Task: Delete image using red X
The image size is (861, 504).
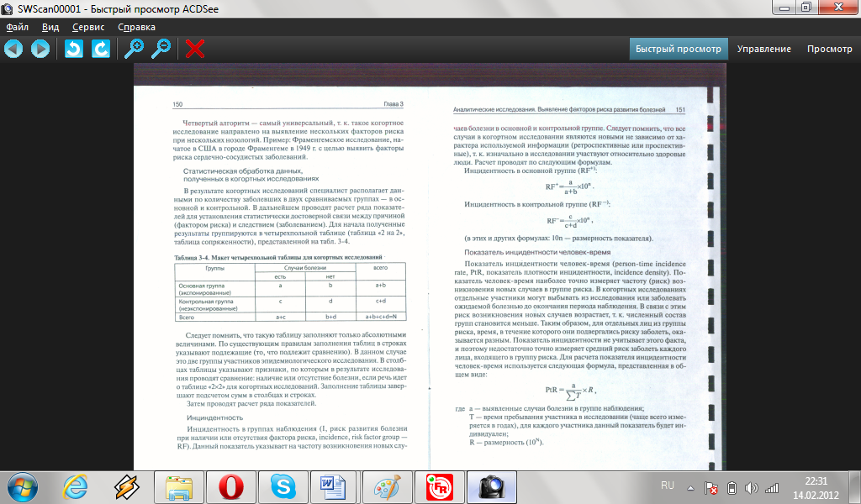Action: point(195,49)
